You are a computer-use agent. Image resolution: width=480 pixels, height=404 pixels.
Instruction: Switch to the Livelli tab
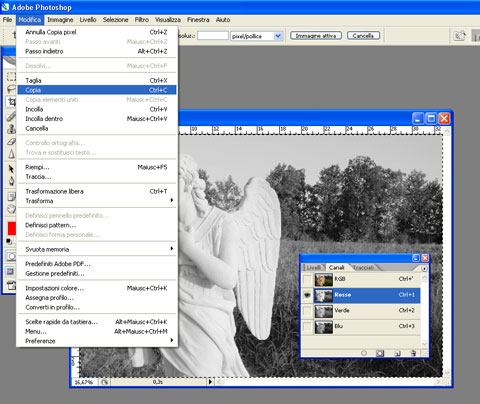[x=313, y=268]
